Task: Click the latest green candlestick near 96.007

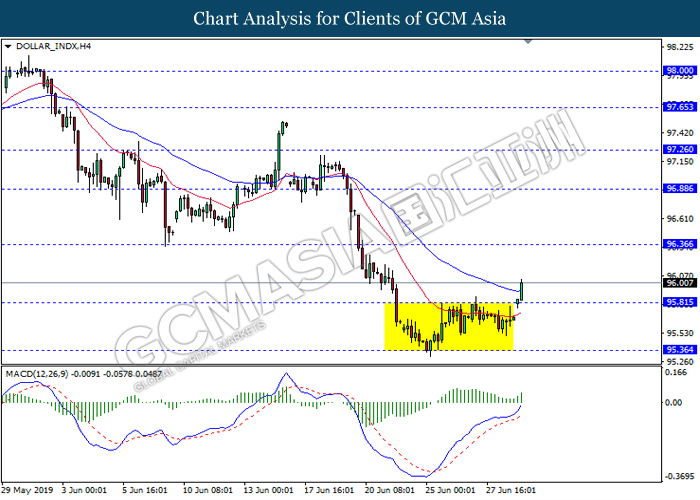Action: tap(521, 290)
